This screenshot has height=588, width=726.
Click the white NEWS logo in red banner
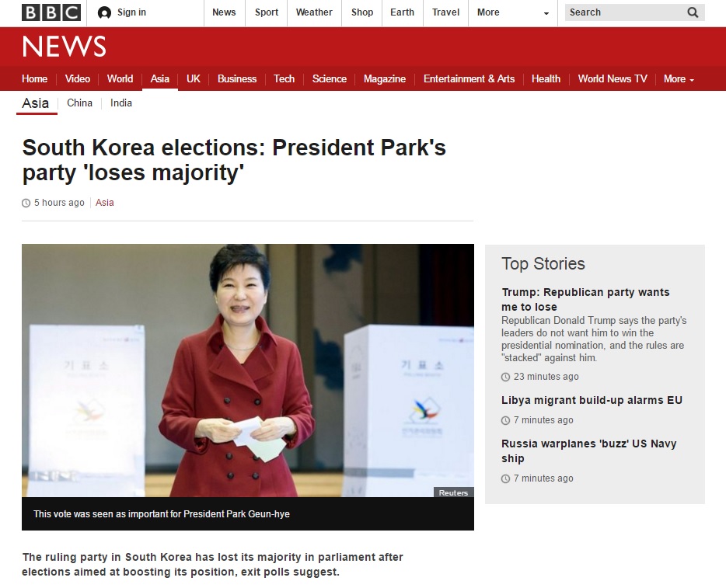pos(64,47)
